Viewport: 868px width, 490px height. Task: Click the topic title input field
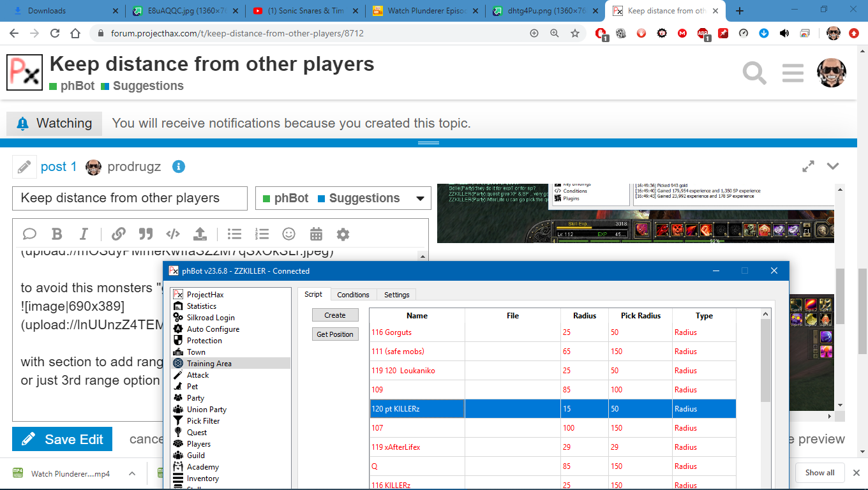[130, 198]
